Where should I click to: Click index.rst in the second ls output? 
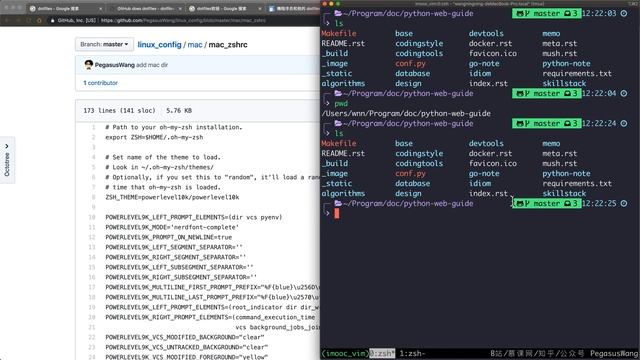coord(489,193)
